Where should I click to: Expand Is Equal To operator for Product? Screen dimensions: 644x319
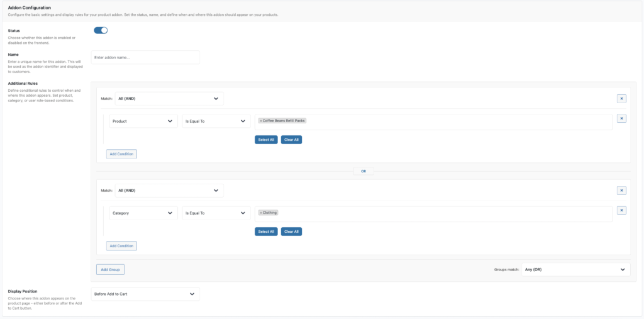[216, 121]
